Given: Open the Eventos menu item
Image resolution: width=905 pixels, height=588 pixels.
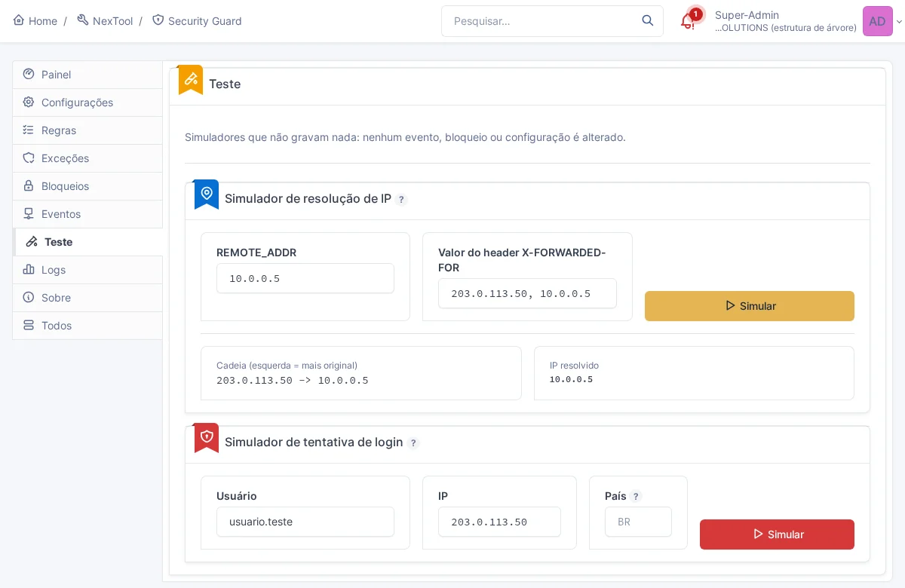Looking at the screenshot, I should click(87, 214).
